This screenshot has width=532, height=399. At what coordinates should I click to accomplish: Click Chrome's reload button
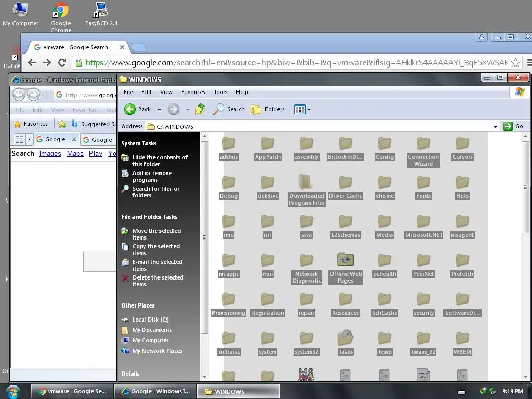[x=62, y=62]
